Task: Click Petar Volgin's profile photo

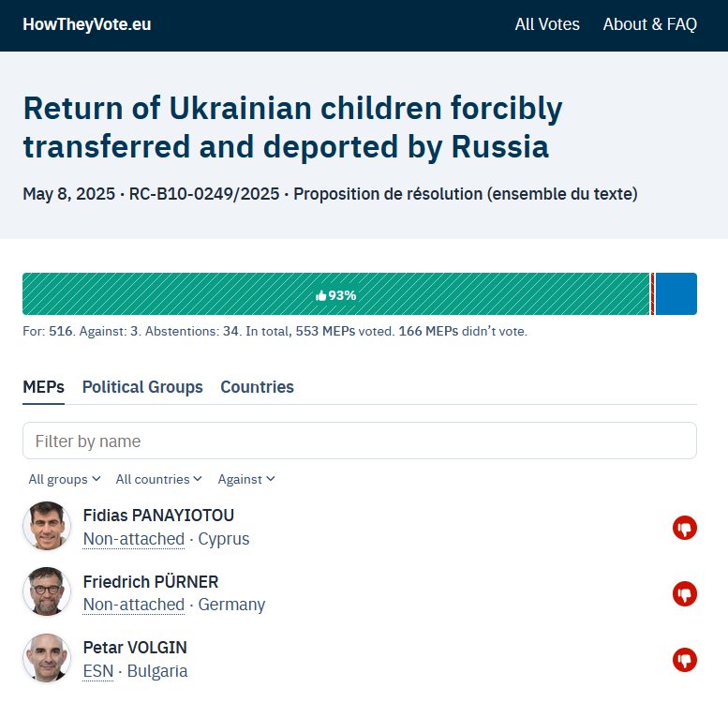Action: click(47, 658)
